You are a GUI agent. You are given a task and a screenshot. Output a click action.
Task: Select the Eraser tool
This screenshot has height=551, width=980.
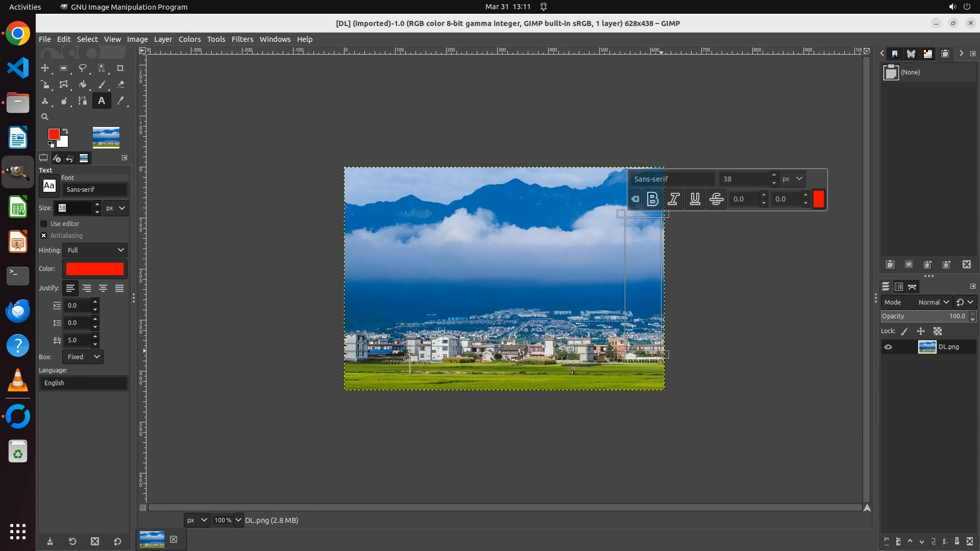pos(120,85)
